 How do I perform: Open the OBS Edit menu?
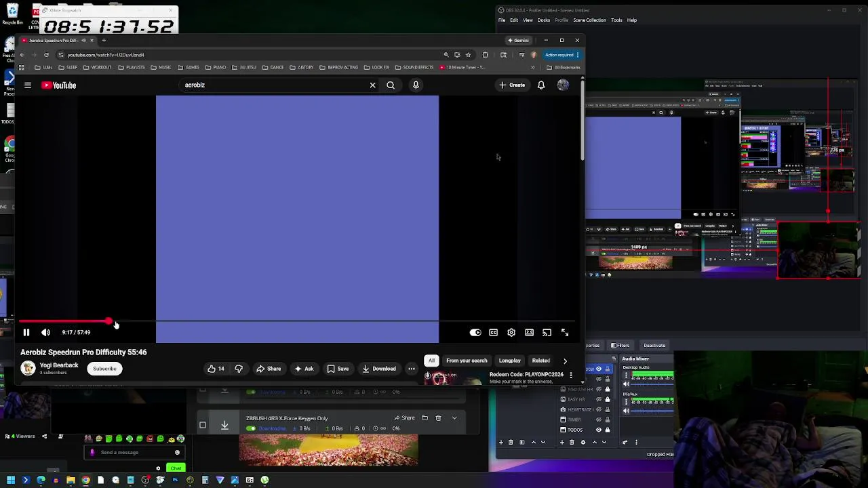tap(514, 20)
